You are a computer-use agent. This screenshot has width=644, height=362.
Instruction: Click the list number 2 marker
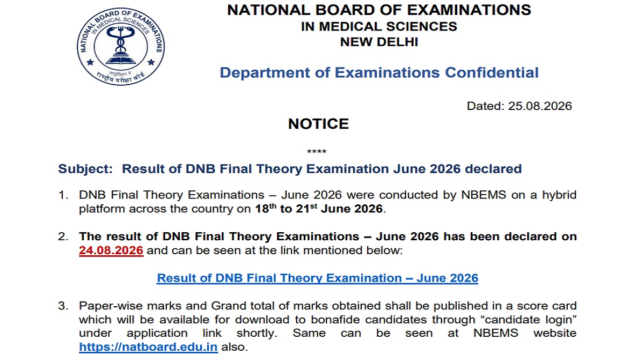pos(63,237)
